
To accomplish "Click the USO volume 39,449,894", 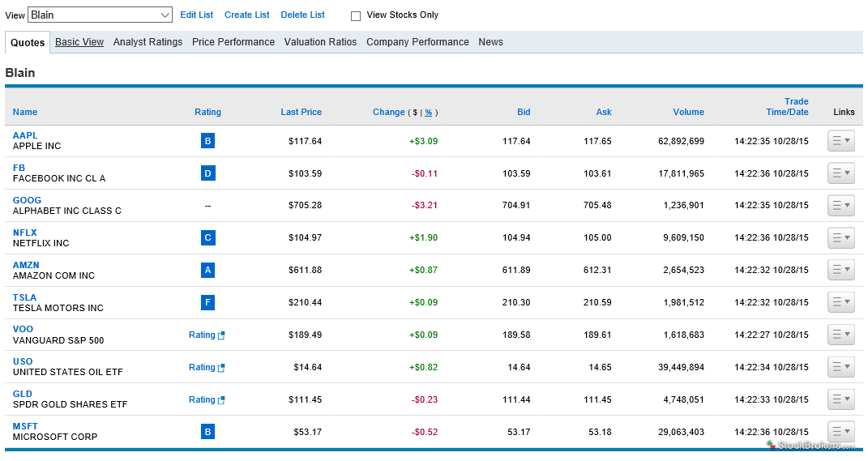I will [681, 368].
